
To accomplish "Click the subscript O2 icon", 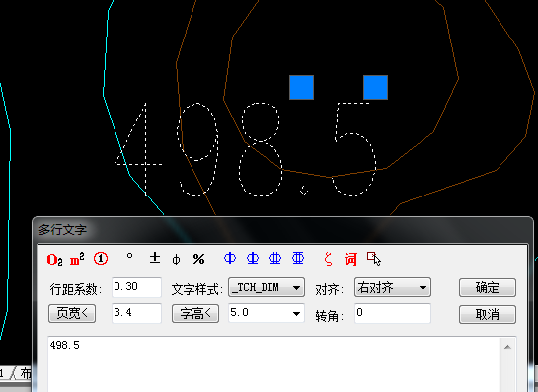I will point(54,259).
